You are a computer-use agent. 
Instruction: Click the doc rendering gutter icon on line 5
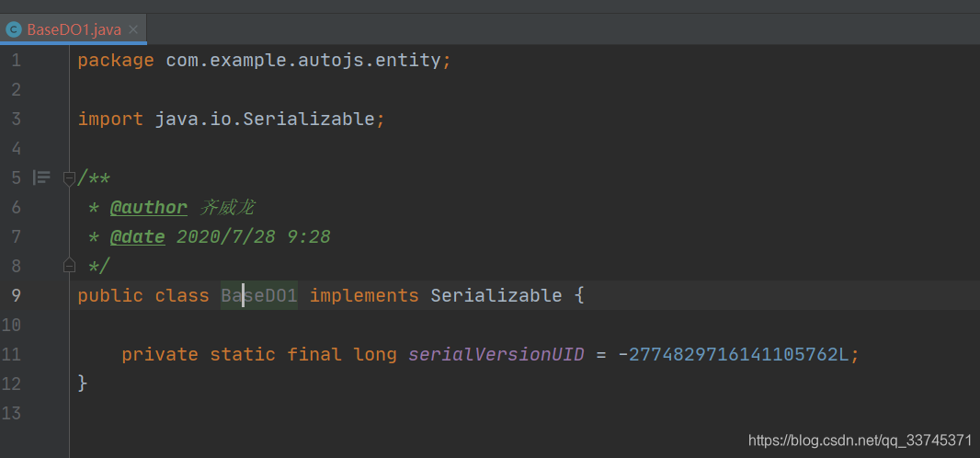[x=42, y=178]
